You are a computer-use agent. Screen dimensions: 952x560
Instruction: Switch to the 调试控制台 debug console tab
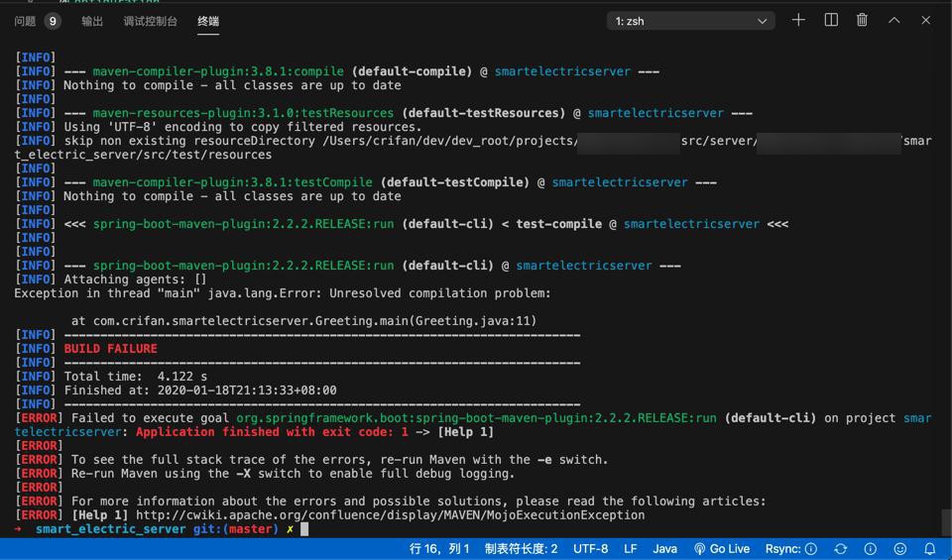coord(150,21)
